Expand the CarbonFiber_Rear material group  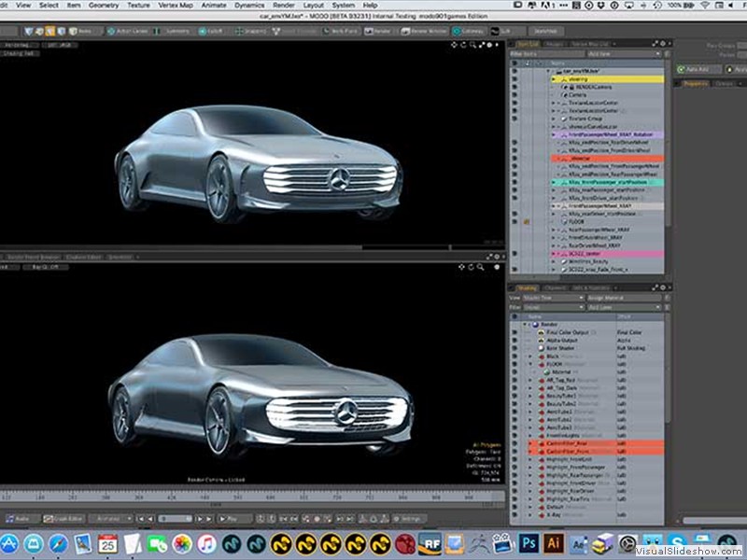pos(530,443)
